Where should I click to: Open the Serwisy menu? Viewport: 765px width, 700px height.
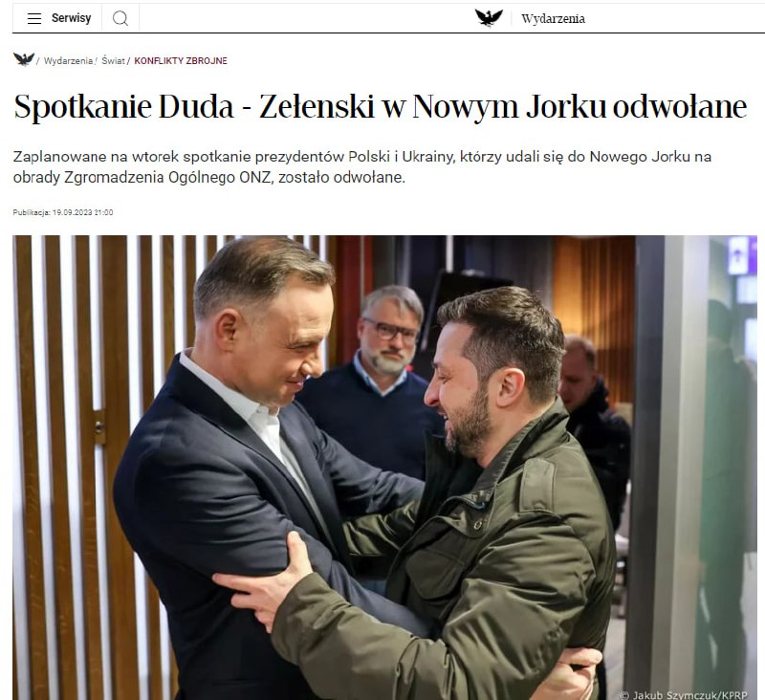point(71,18)
